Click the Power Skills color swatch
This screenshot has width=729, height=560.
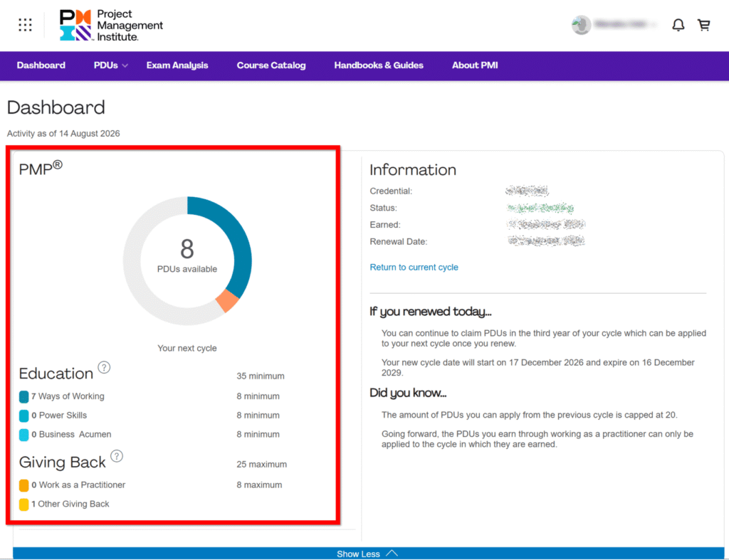(23, 416)
